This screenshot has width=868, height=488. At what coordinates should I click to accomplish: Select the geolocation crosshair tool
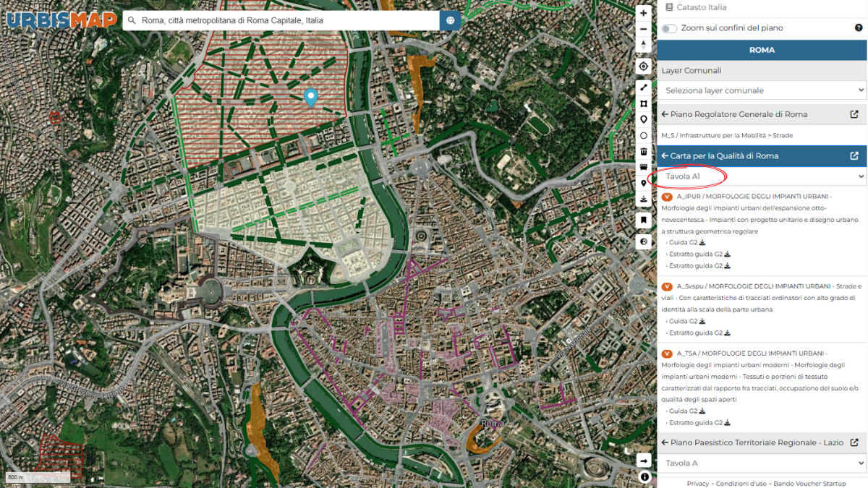click(x=643, y=66)
